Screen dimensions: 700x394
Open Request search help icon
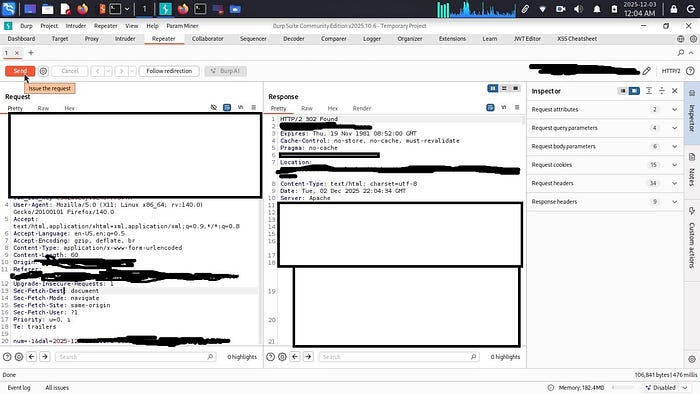(7, 357)
